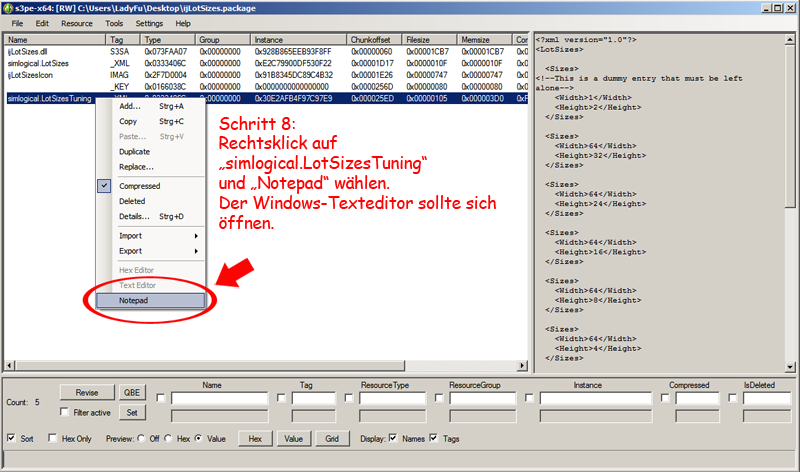This screenshot has height=472, width=800.
Task: Click the Value button
Action: (294, 439)
